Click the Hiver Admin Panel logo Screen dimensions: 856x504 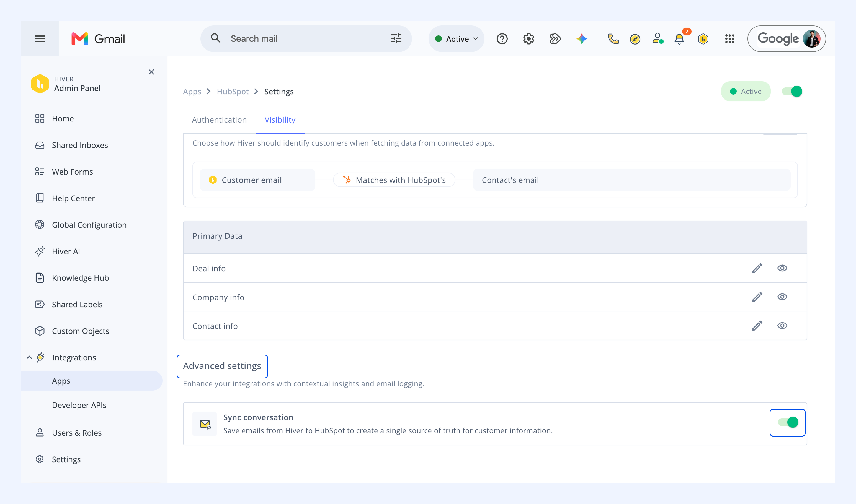(x=40, y=84)
